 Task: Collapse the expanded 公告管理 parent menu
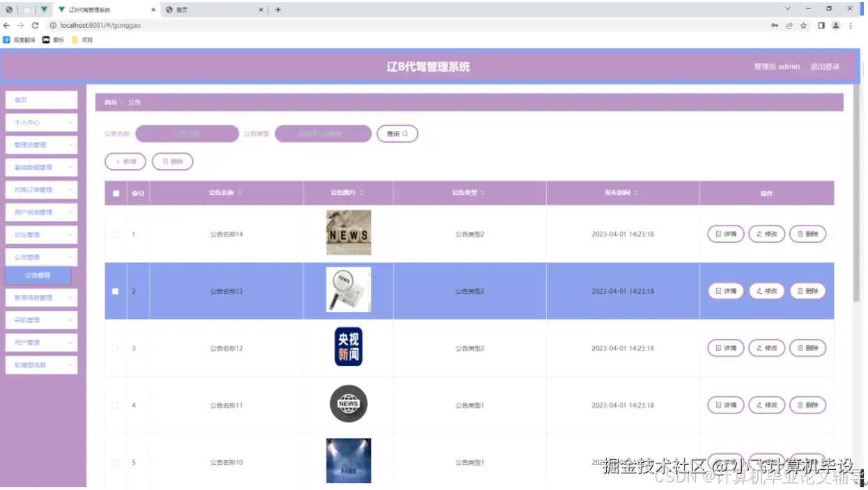point(41,257)
